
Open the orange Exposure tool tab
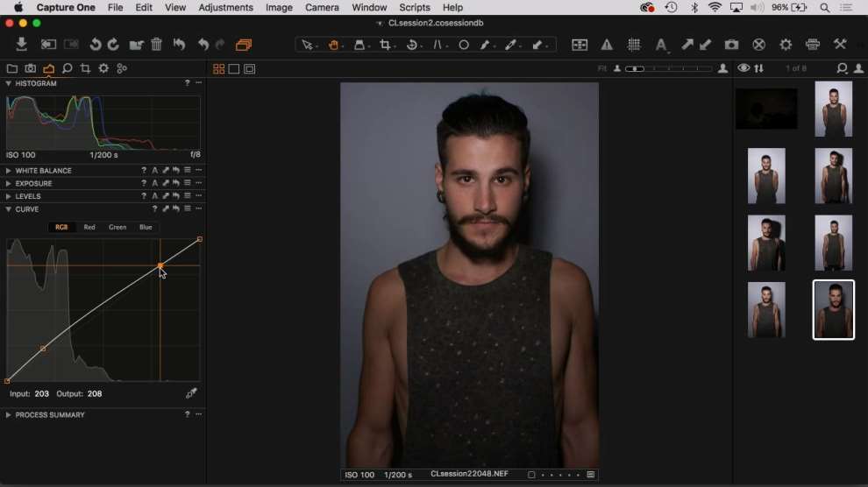coord(49,68)
